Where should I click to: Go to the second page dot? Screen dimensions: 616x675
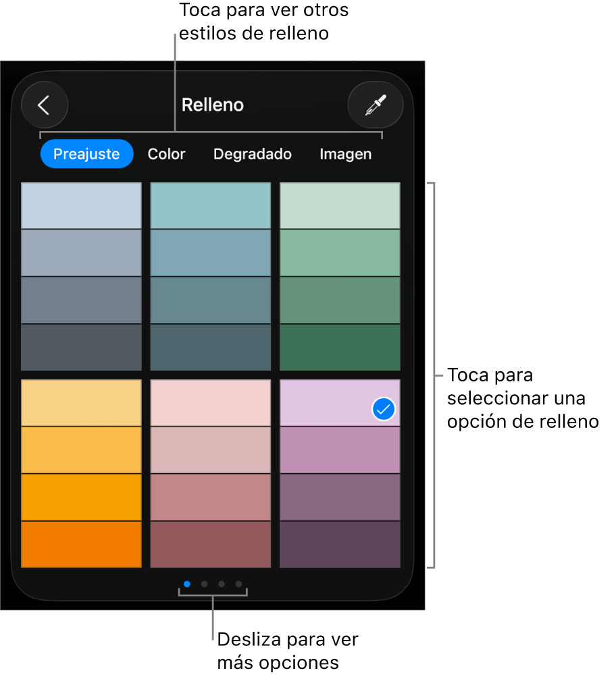pyautogui.click(x=204, y=584)
